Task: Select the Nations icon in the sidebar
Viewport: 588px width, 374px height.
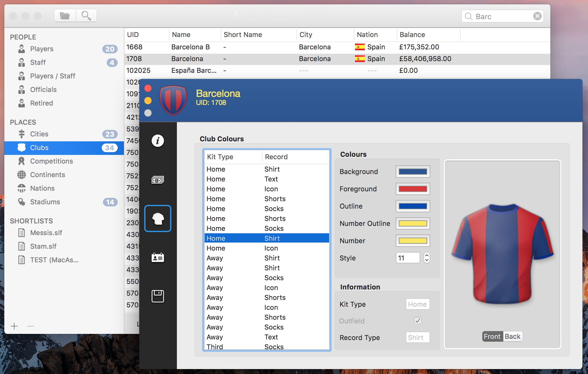Action: click(22, 188)
